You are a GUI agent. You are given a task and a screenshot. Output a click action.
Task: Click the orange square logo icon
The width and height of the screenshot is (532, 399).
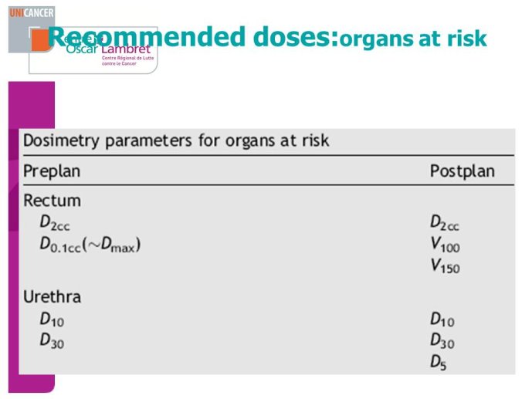pyautogui.click(x=39, y=40)
